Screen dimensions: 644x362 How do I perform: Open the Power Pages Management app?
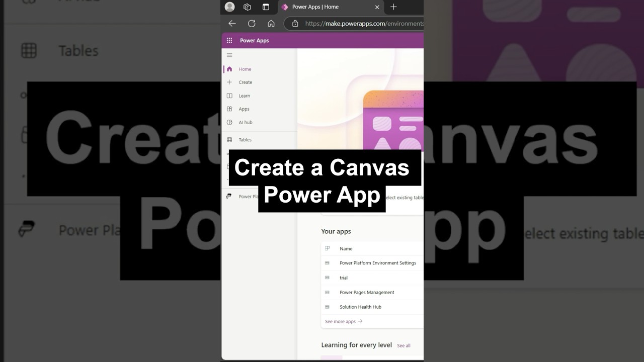point(367,293)
